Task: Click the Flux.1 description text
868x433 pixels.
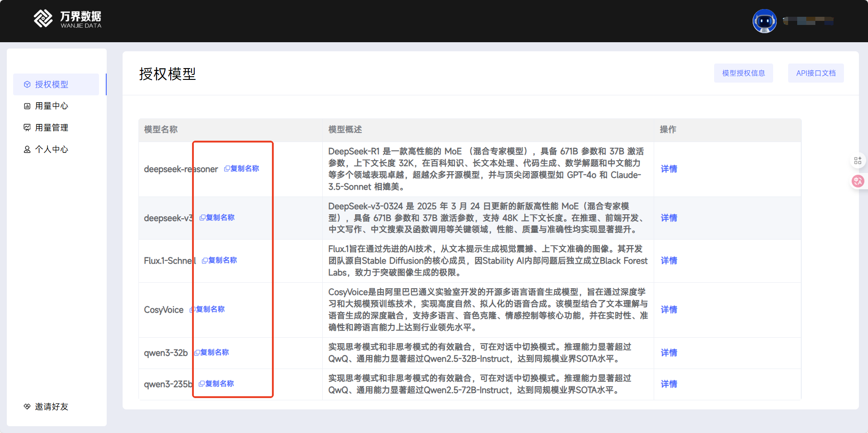Action: 488,261
